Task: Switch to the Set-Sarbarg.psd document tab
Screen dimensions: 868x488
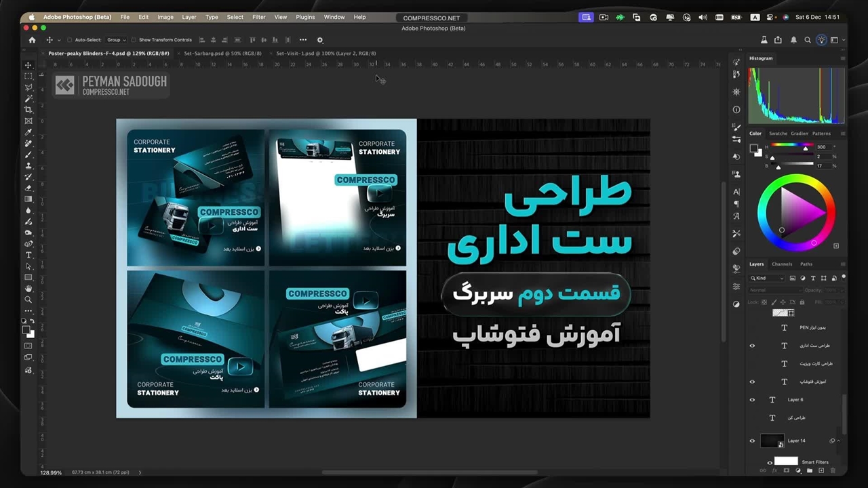Action: coord(222,53)
